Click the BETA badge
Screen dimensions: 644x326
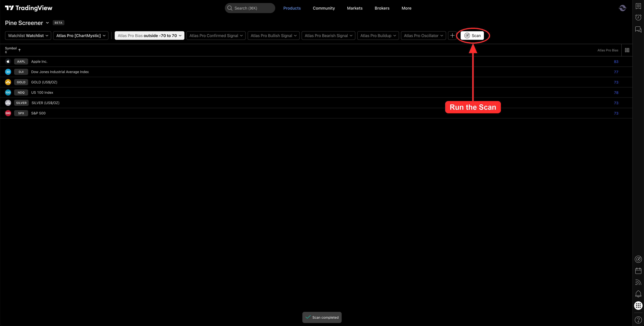tap(58, 23)
